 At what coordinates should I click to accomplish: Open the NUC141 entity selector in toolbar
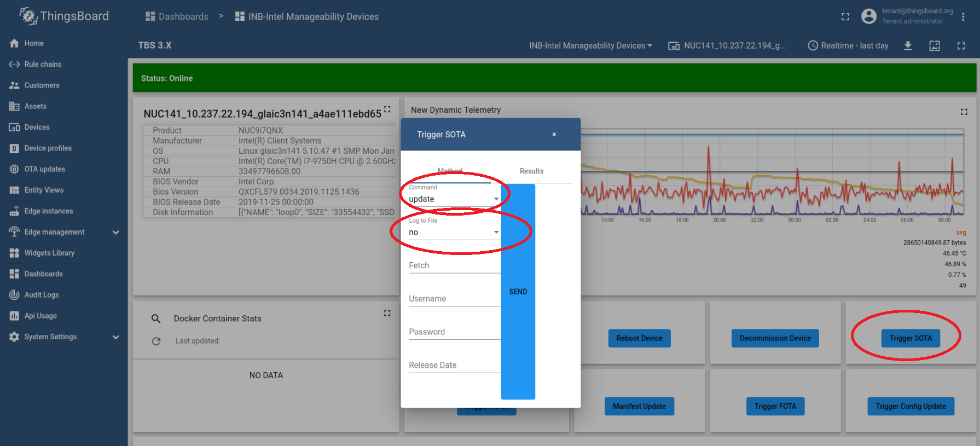tap(727, 45)
